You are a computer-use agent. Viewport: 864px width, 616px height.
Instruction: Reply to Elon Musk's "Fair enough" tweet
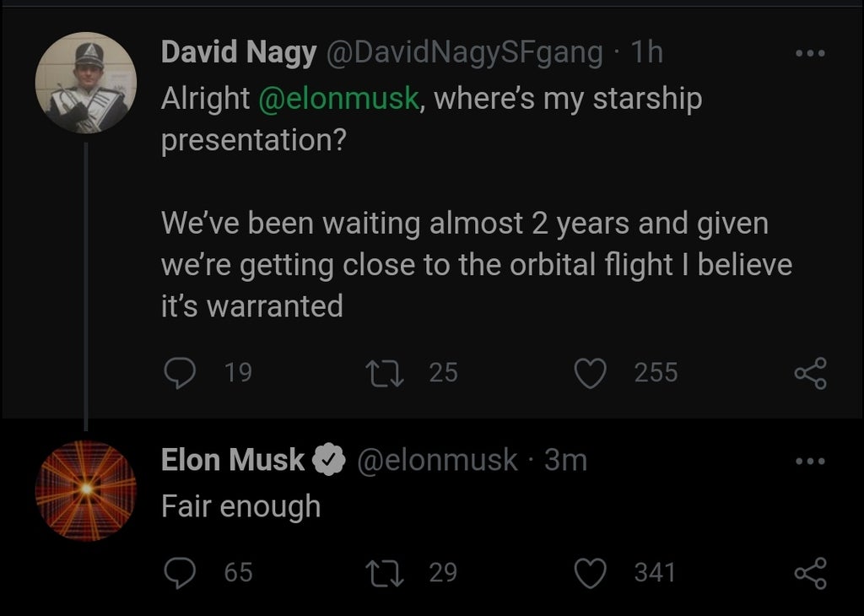[x=178, y=572]
